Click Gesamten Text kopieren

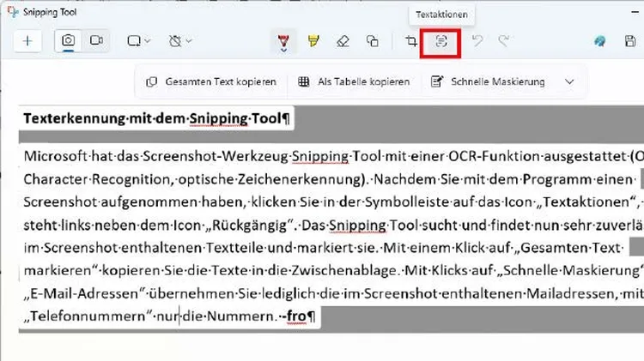pyautogui.click(x=211, y=81)
